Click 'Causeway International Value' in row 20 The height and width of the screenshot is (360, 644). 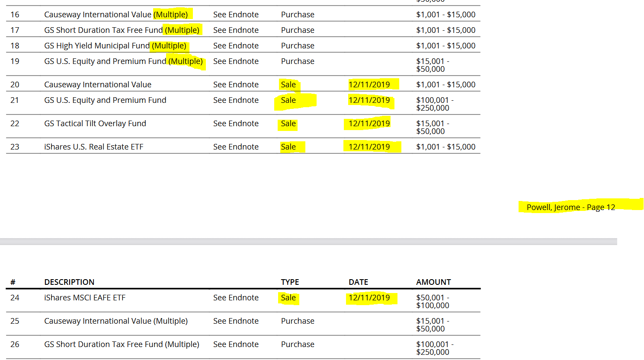[98, 85]
